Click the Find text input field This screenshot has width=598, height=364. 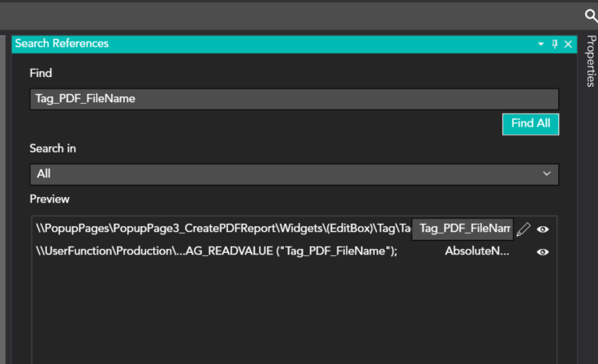[x=294, y=99]
